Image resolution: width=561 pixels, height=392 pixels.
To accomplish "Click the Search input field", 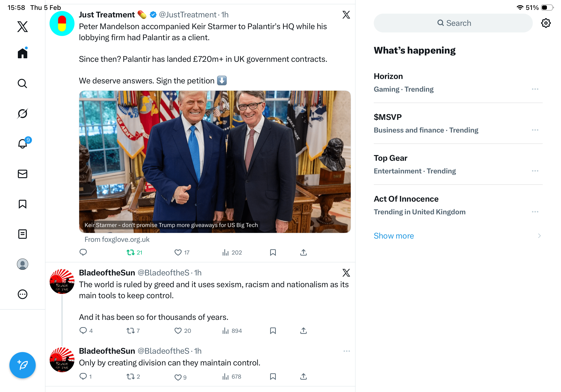I will point(453,23).
